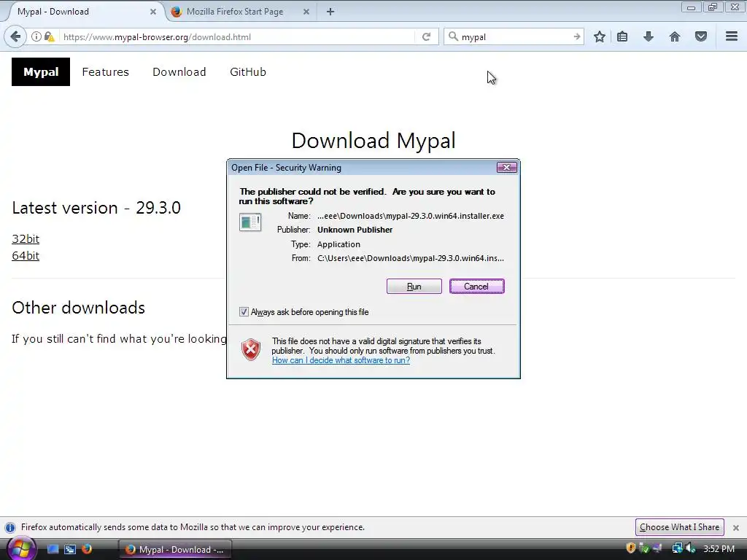
Task: Switch to Mypal - Download tab
Action: [85, 12]
